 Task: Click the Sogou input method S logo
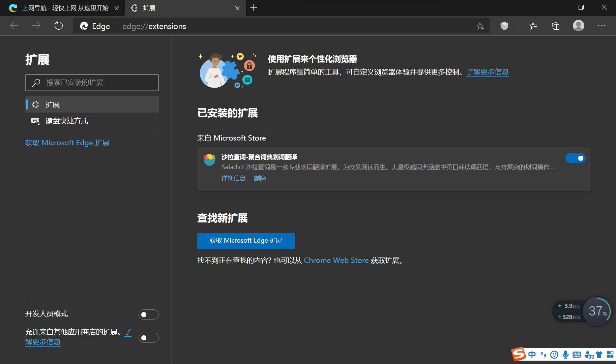click(519, 354)
